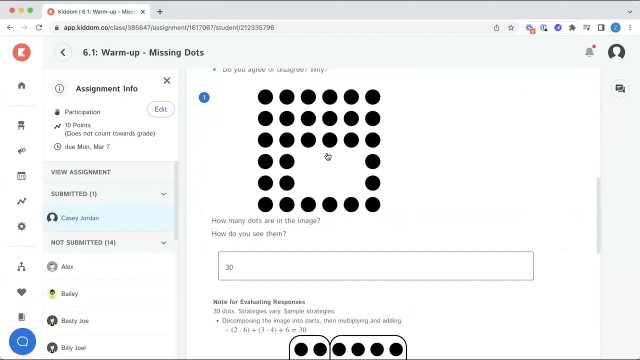Open the comments panel icon

click(620, 89)
